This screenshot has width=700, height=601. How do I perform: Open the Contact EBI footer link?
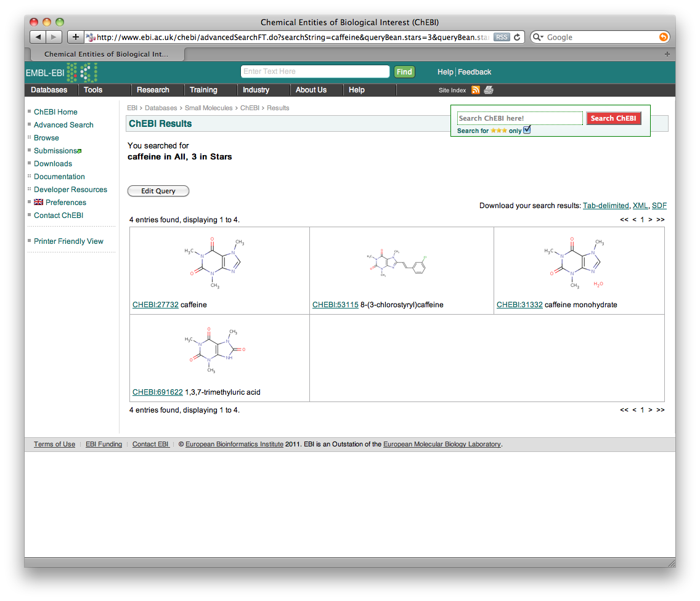(150, 444)
